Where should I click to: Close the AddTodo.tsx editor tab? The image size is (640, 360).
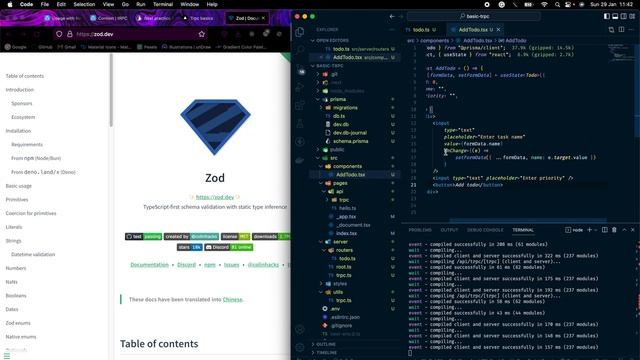coord(498,30)
